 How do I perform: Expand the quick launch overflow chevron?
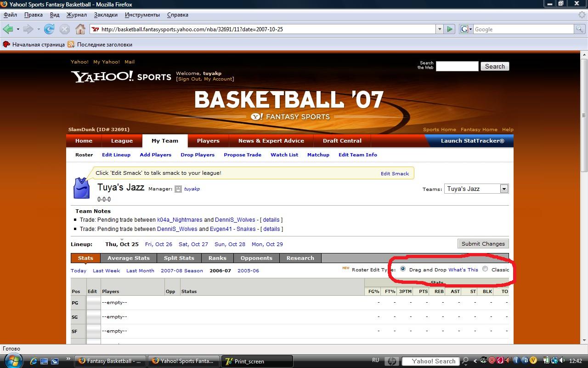68,359
